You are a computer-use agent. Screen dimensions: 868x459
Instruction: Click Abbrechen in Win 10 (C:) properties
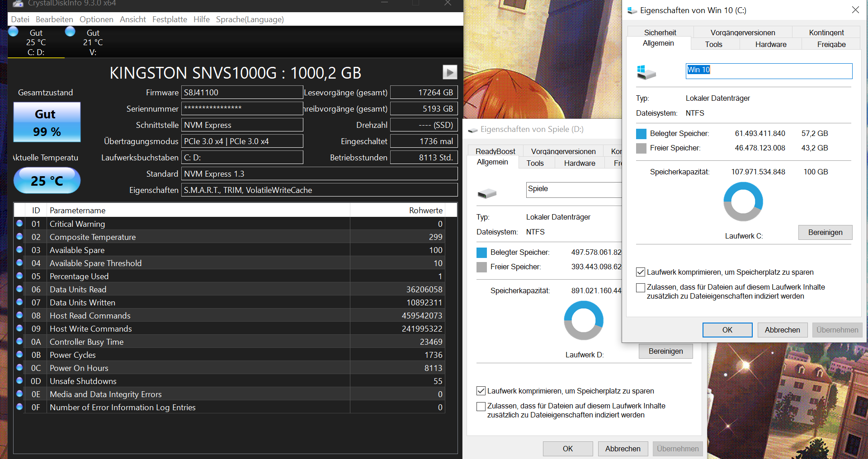coord(783,330)
